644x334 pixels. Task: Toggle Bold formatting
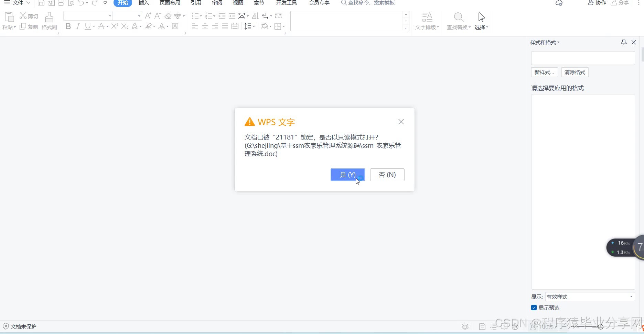[x=68, y=26]
